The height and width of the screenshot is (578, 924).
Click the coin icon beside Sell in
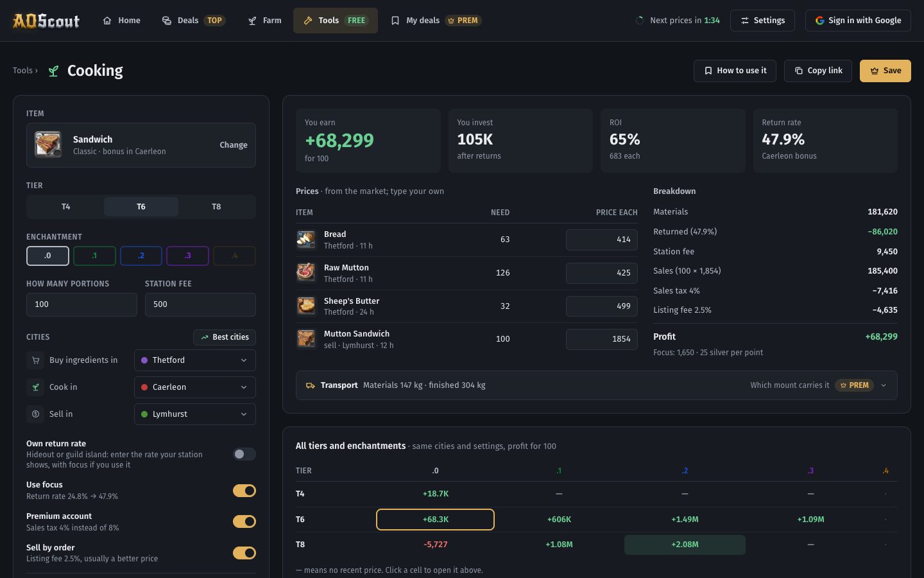tap(36, 414)
